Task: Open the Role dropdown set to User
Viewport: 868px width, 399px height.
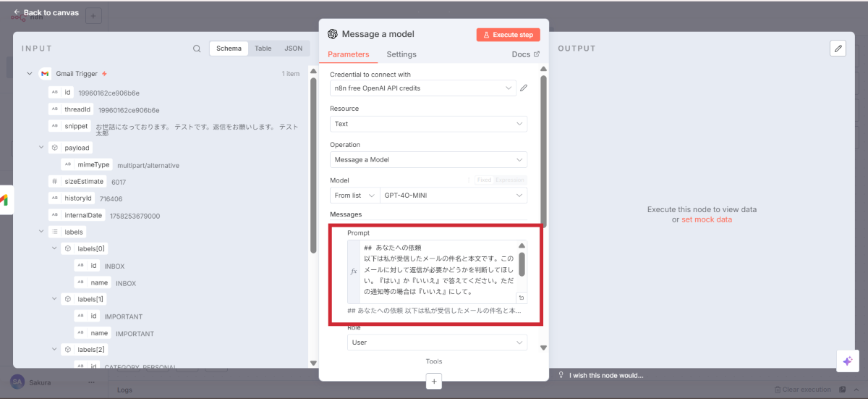Action: pyautogui.click(x=437, y=343)
